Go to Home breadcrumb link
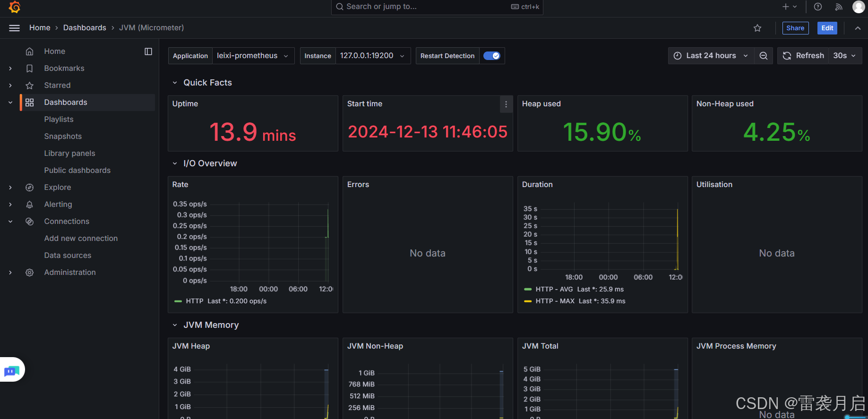 (40, 28)
